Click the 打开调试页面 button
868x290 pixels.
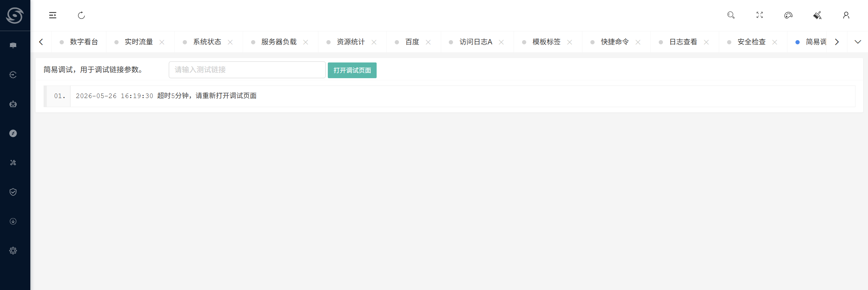coord(352,70)
